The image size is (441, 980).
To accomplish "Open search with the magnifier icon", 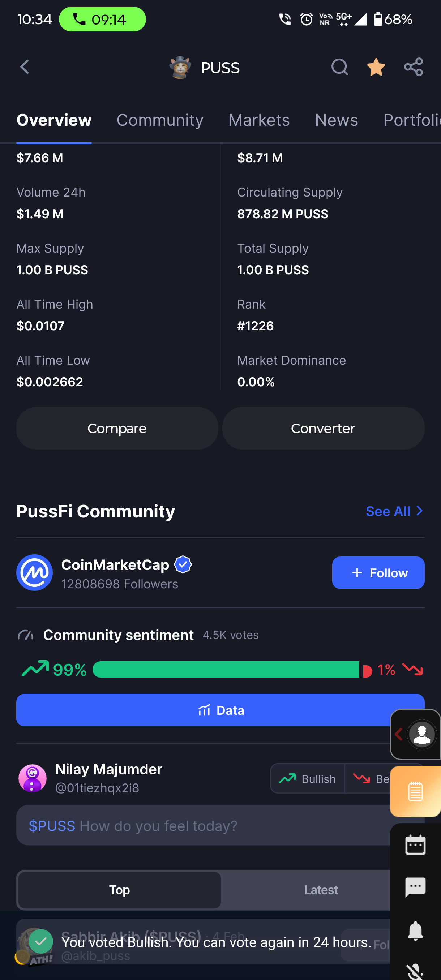I will [339, 67].
